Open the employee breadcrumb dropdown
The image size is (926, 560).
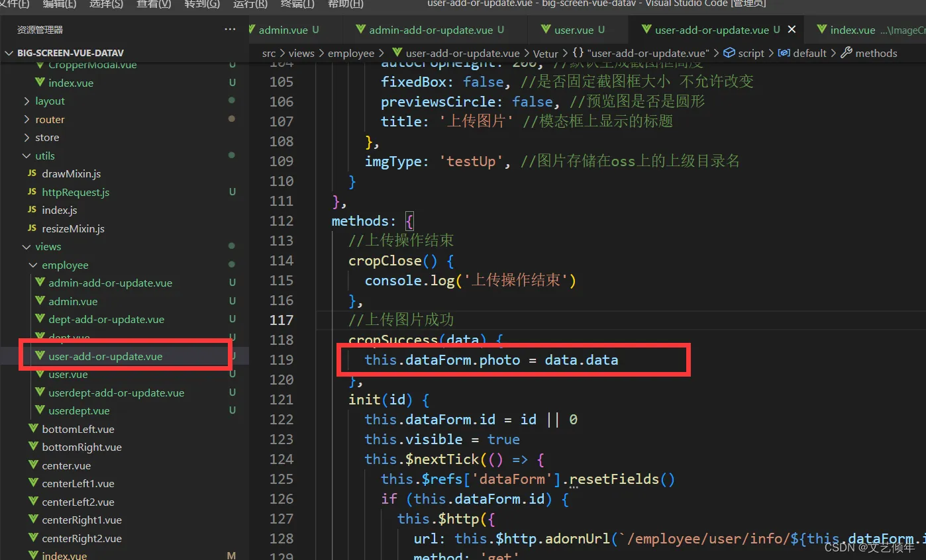(x=351, y=53)
